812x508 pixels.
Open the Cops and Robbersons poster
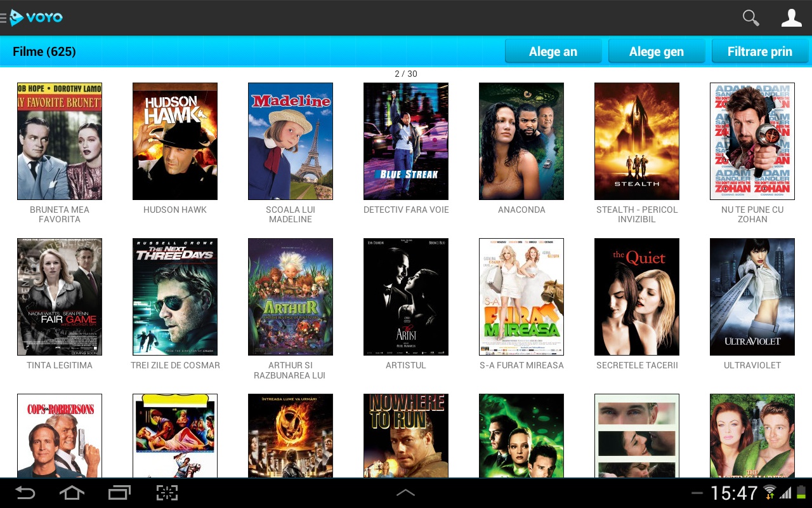pyautogui.click(x=60, y=436)
